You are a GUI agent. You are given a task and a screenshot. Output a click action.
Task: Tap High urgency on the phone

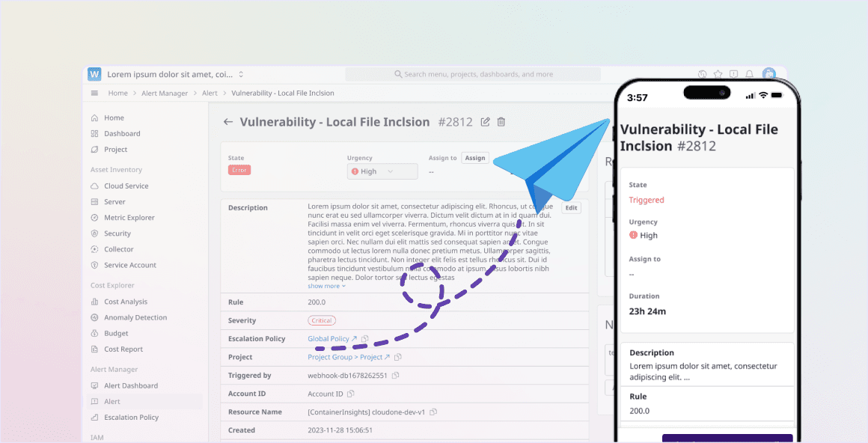[x=644, y=235]
